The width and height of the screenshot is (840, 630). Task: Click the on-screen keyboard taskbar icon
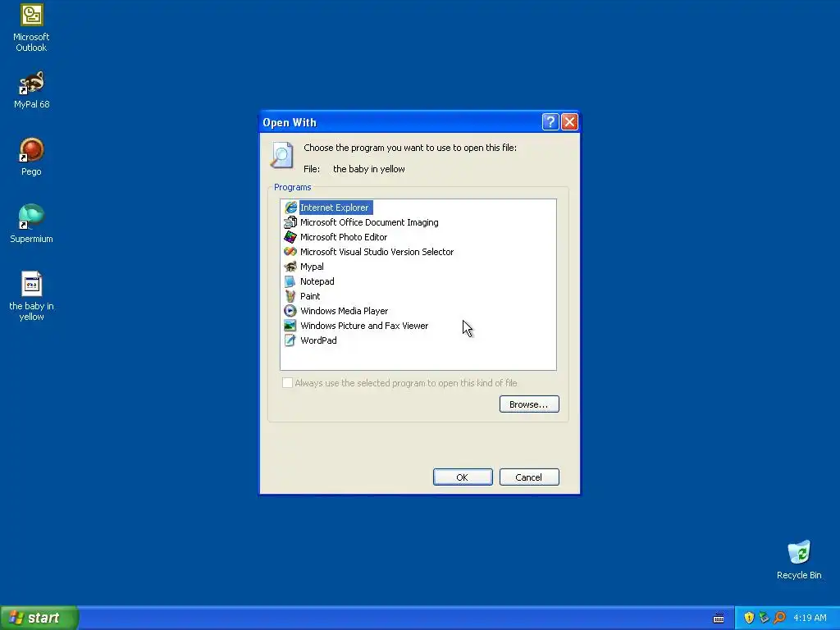coord(719,619)
